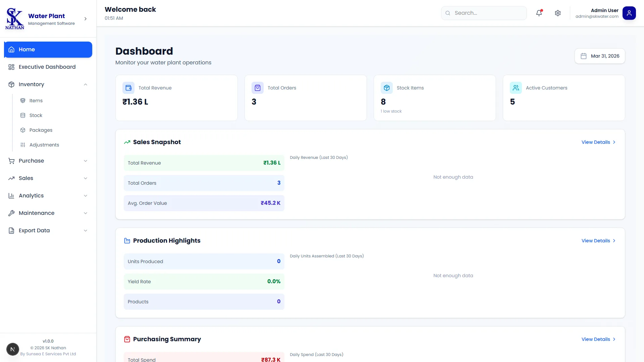Click the Daily Units Assembled chart label
Screen dimensions: 644x362
pos(327,256)
